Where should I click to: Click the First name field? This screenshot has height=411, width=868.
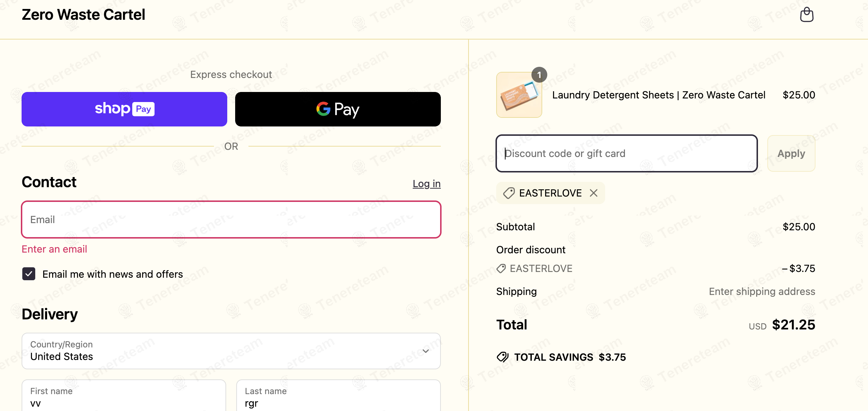[x=124, y=397]
